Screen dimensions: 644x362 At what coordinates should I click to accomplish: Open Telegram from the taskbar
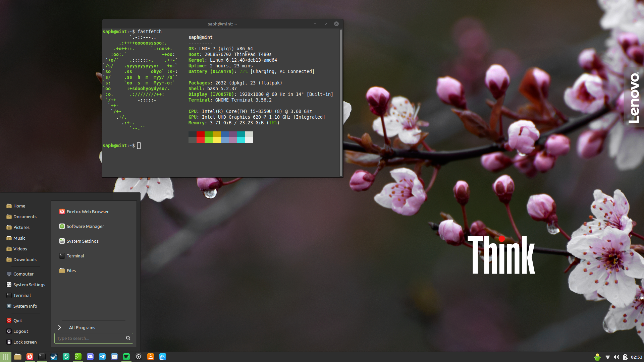102,357
